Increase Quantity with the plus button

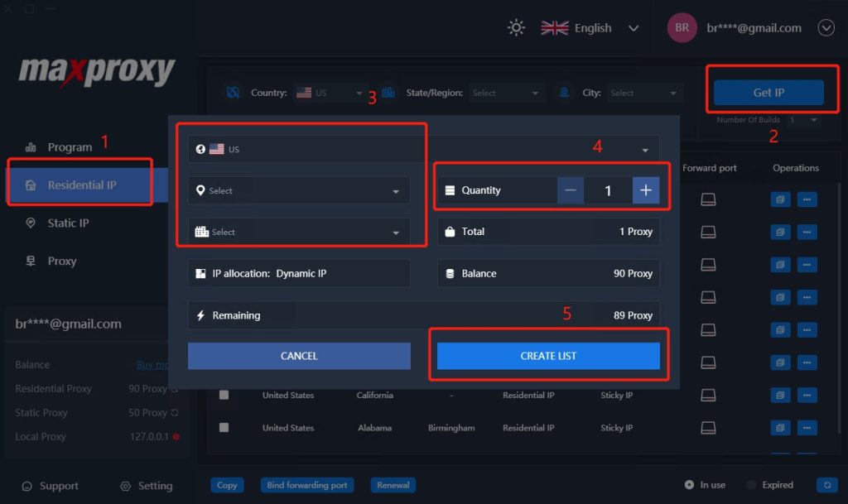(646, 190)
